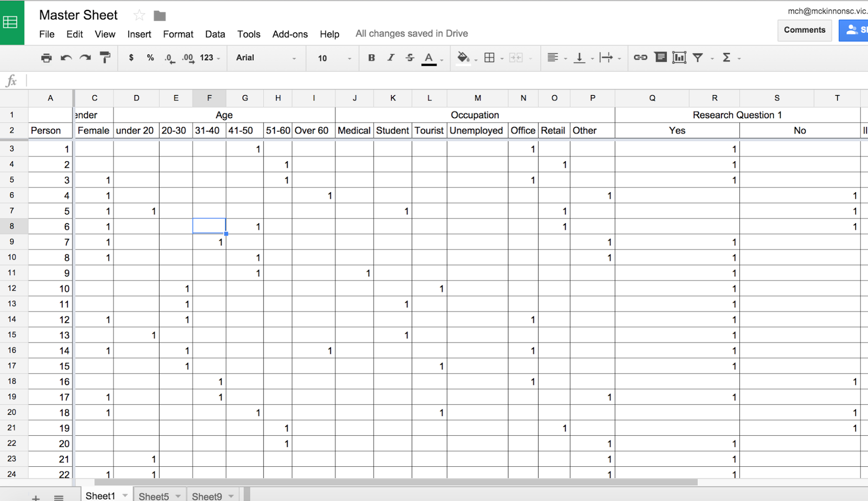
Task: Open the font size dropdown
Action: pyautogui.click(x=332, y=58)
